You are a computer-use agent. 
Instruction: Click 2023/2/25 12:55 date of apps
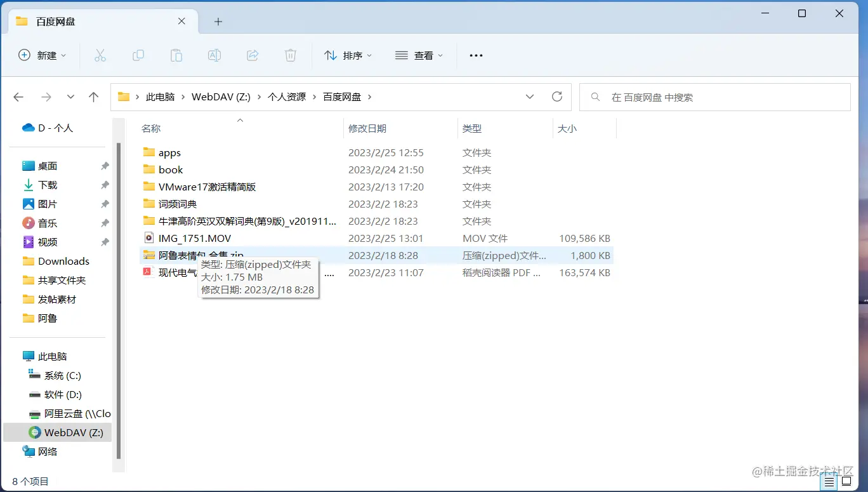tap(386, 152)
